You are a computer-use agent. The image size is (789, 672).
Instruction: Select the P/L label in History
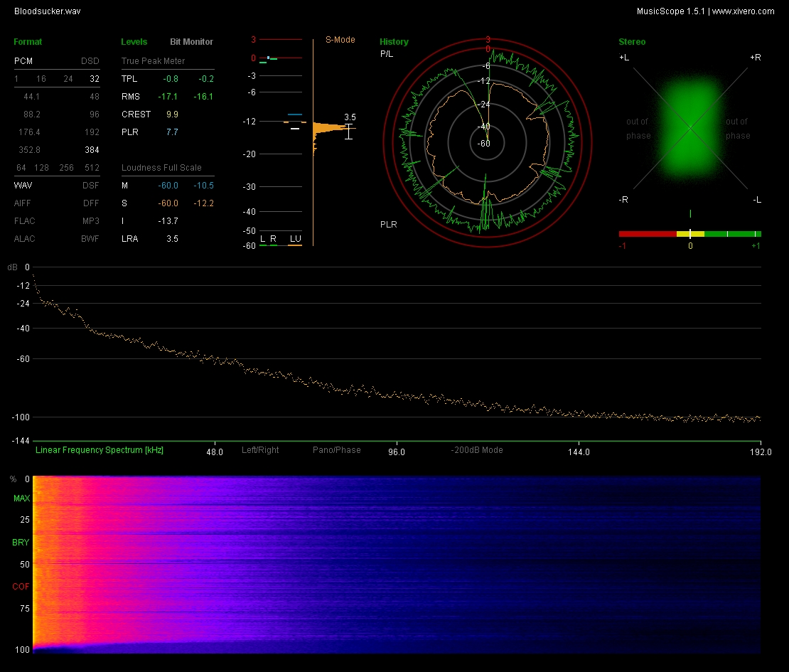(387, 54)
